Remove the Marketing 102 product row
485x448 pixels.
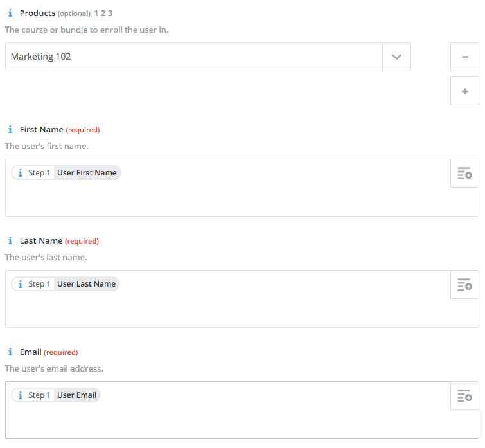tap(464, 57)
